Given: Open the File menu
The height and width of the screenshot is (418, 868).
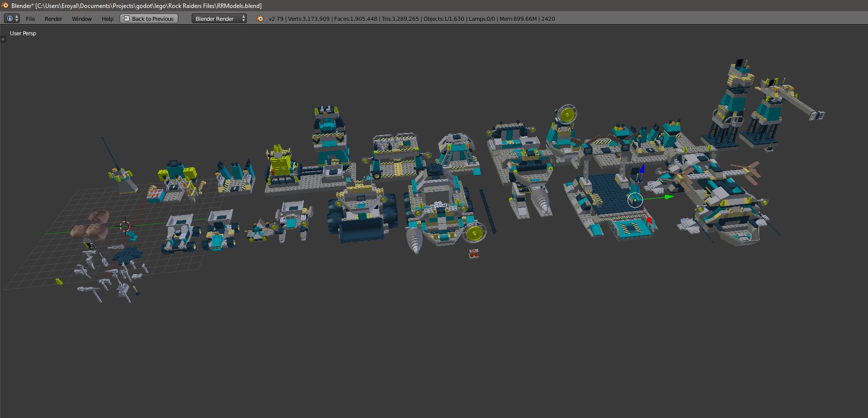Looking at the screenshot, I should [x=30, y=19].
